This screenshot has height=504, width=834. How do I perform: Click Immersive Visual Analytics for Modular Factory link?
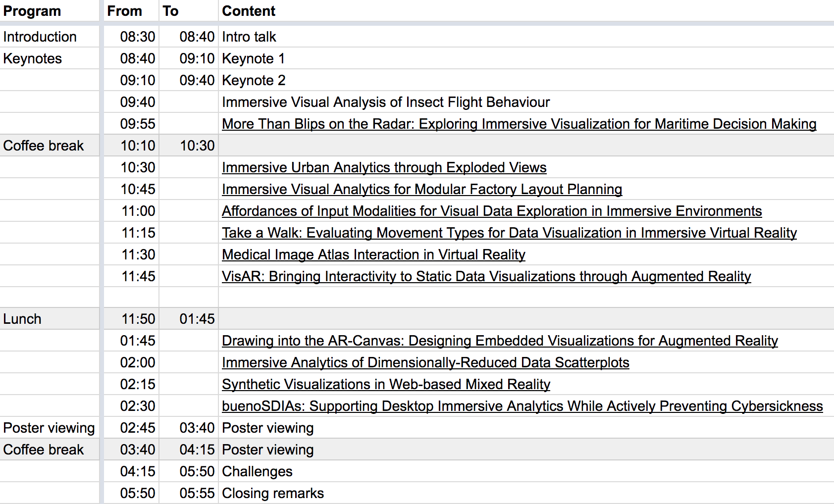422,189
